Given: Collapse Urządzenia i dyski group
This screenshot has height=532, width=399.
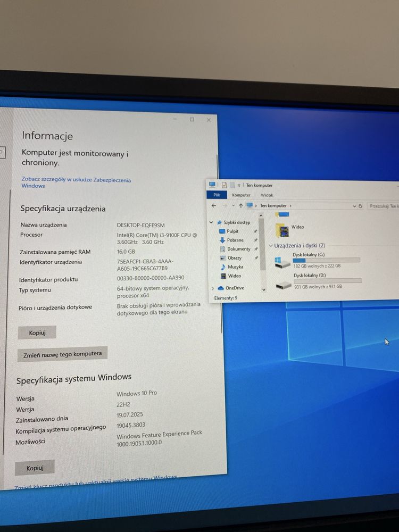Looking at the screenshot, I should pyautogui.click(x=271, y=246).
